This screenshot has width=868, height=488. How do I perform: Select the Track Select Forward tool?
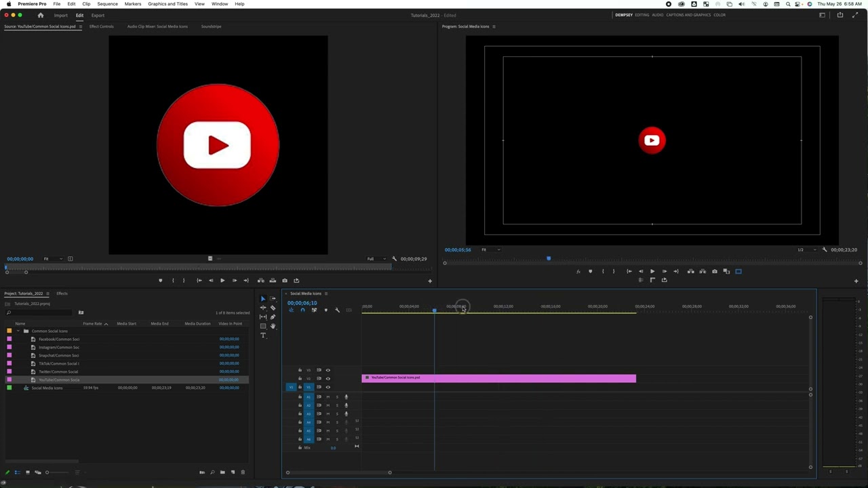273,298
